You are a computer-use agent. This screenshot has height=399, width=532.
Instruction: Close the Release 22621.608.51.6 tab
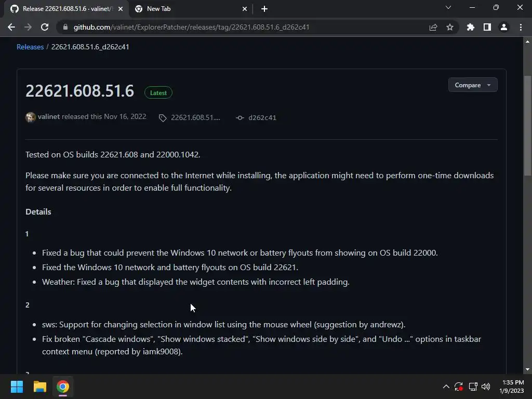(x=121, y=9)
